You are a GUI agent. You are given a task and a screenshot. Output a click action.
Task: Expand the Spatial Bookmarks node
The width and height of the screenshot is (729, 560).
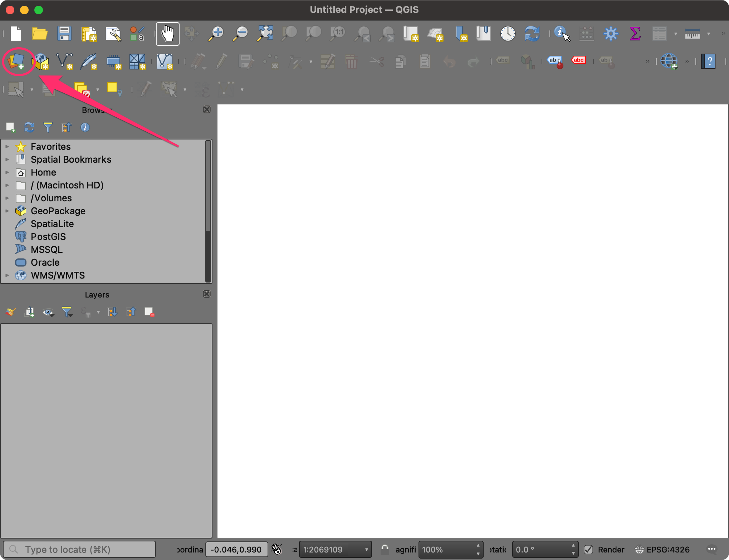click(x=7, y=159)
